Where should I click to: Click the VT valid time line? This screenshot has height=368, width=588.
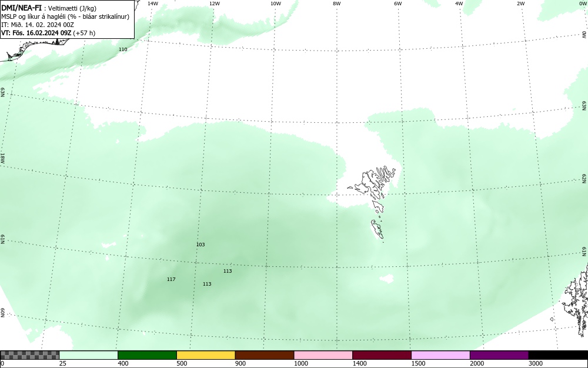48,33
